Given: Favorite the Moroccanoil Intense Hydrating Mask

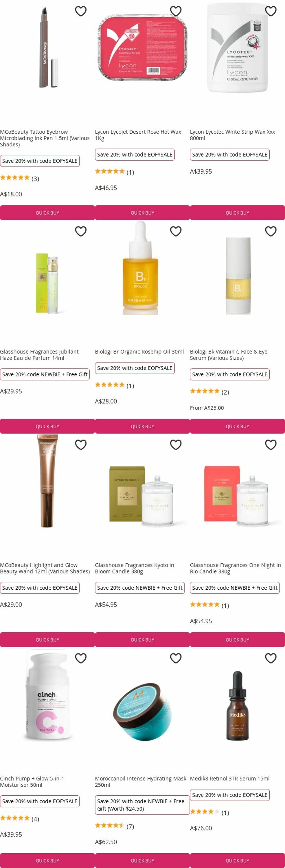Looking at the screenshot, I should coord(176,658).
